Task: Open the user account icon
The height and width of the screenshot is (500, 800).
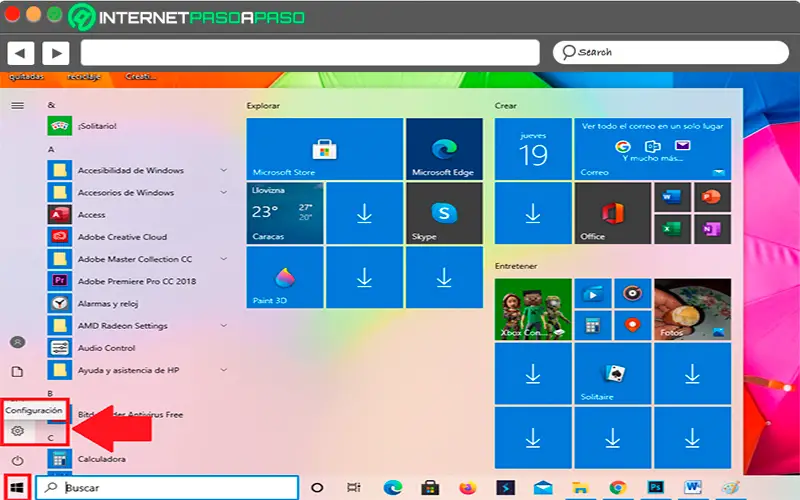Action: (18, 342)
